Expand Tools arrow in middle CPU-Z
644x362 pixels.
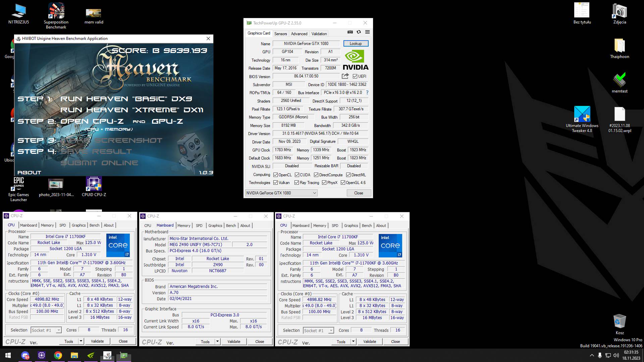coord(217,342)
